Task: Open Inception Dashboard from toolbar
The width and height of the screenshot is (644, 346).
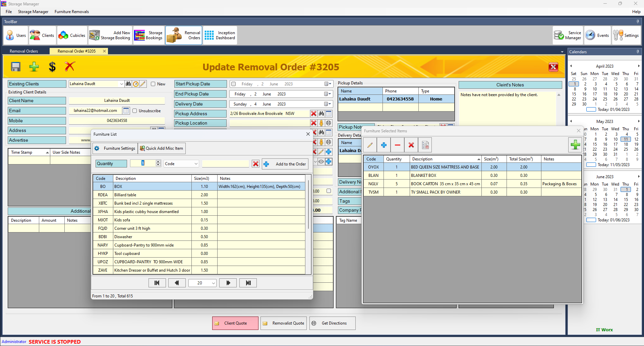Action: tap(220, 35)
